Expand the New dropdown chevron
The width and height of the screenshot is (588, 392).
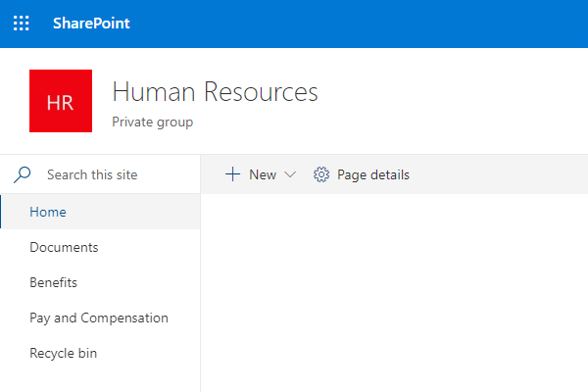pyautogui.click(x=290, y=174)
